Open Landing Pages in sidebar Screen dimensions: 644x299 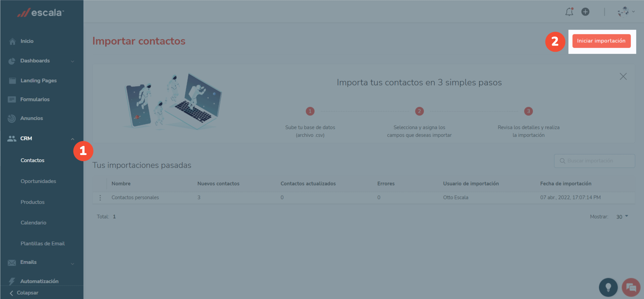pos(38,81)
